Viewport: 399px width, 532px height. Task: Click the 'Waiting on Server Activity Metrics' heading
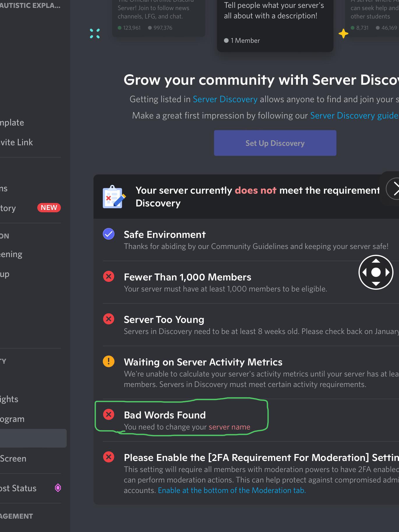pos(203,362)
